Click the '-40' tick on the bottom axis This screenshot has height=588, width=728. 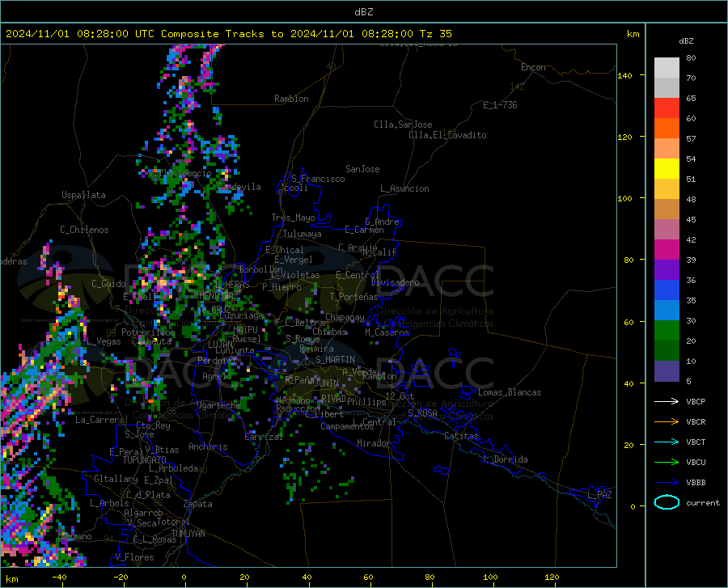coord(59,577)
